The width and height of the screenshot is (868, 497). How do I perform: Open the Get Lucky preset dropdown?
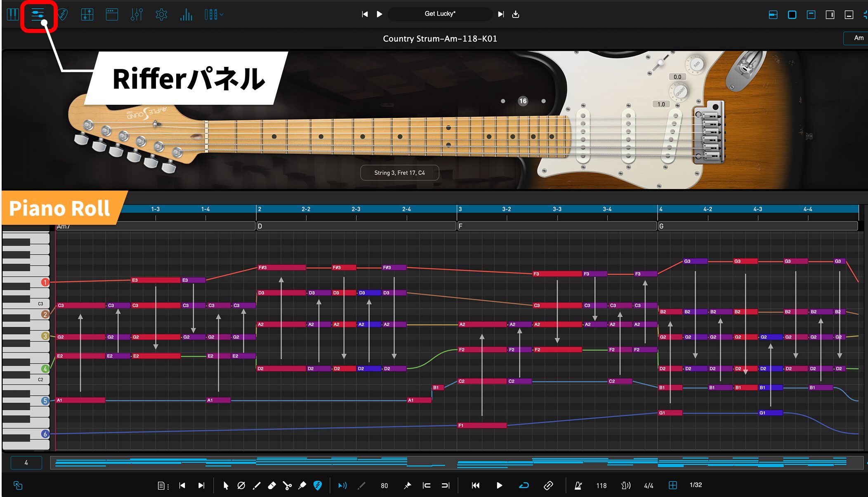(440, 14)
